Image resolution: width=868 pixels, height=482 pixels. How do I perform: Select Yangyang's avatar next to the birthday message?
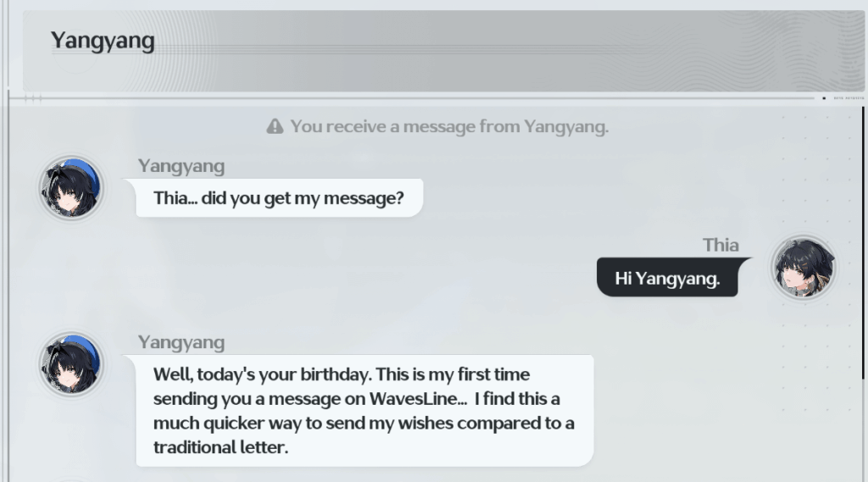(x=71, y=364)
